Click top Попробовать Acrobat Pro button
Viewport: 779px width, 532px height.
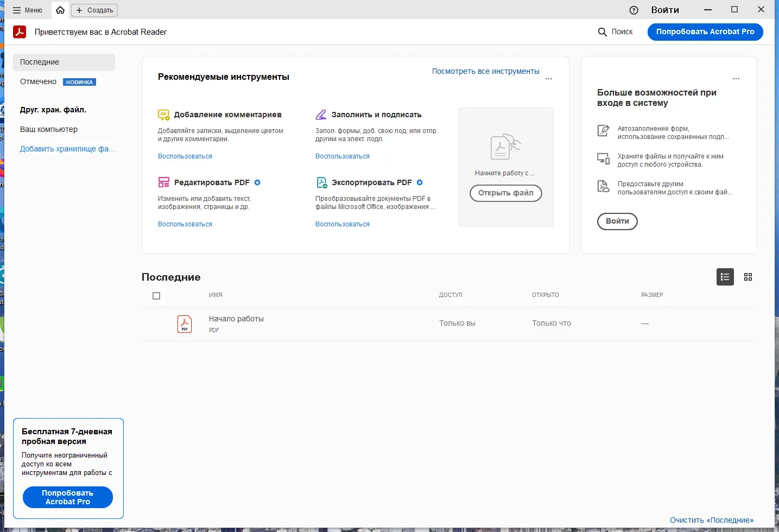[x=705, y=32]
